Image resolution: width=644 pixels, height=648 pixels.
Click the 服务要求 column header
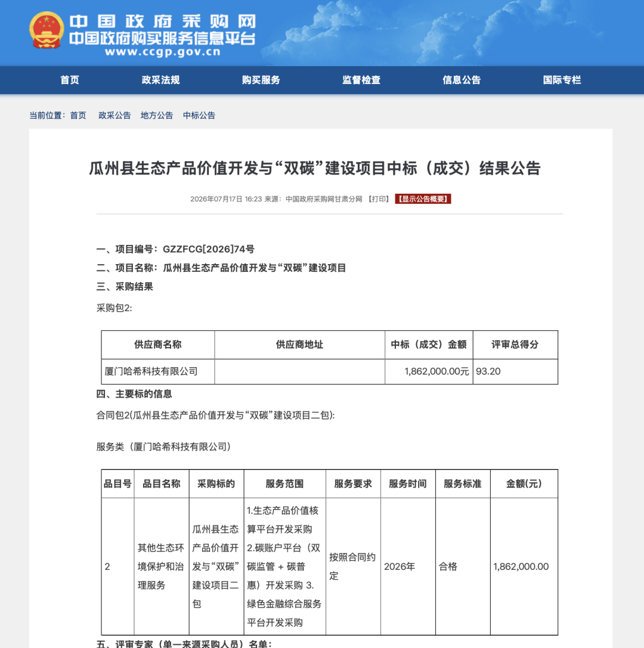(x=353, y=484)
